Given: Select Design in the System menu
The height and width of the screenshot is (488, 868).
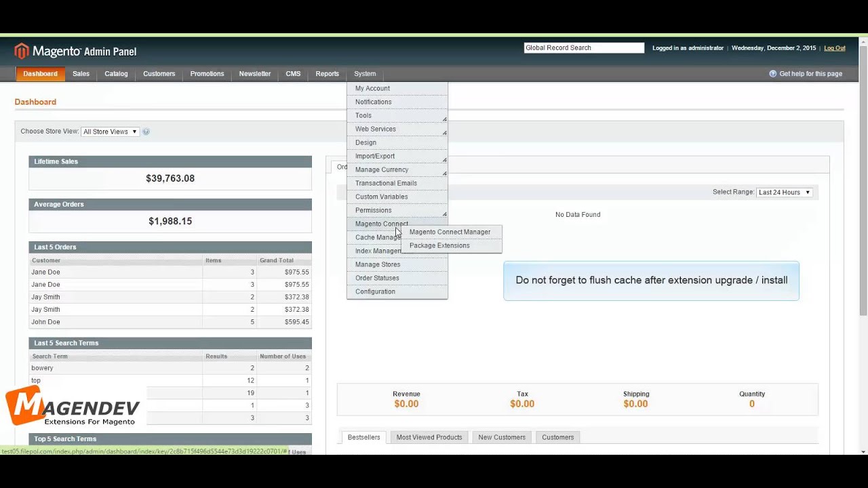Looking at the screenshot, I should pyautogui.click(x=397, y=142).
